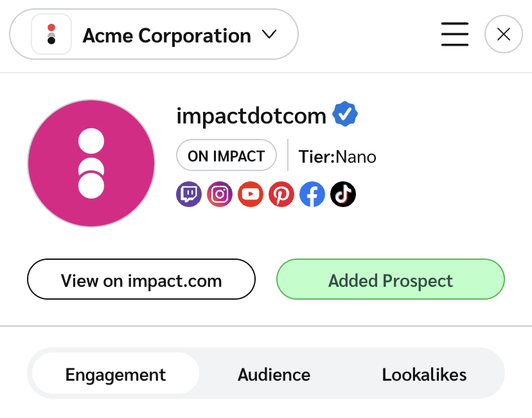Click the ON IMPACT badge
Image resolution: width=532 pixels, height=418 pixels.
click(226, 156)
